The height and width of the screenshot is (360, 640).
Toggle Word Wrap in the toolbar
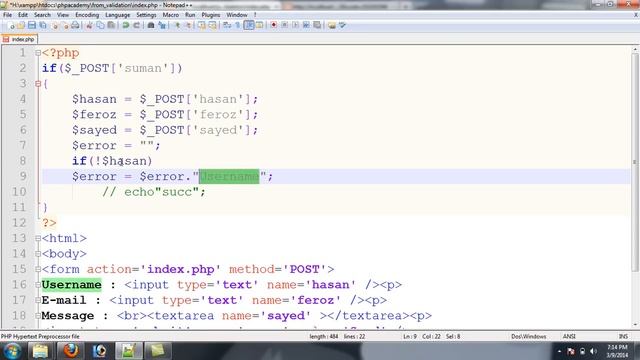227,25
